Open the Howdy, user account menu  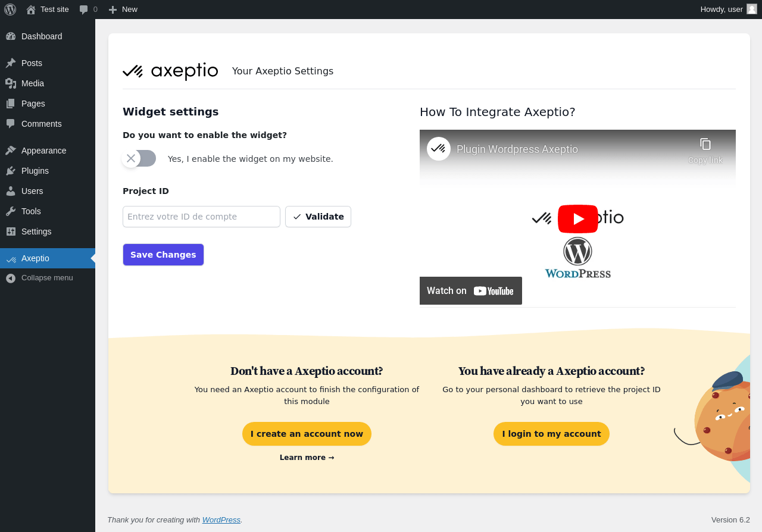(728, 10)
